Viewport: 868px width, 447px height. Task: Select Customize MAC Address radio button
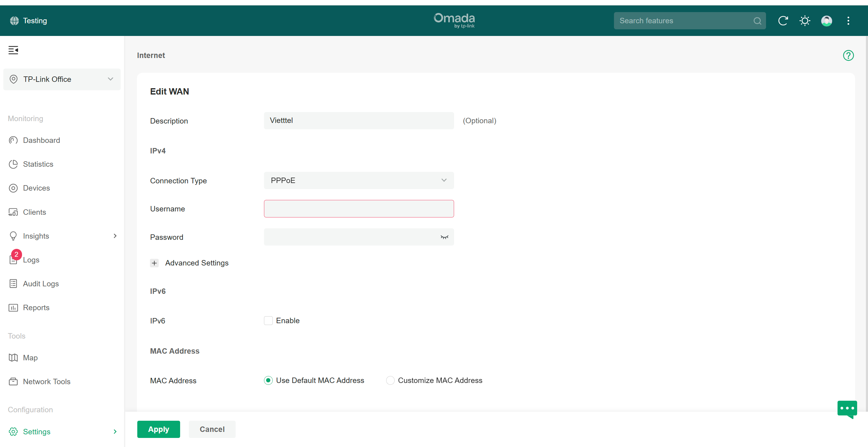(x=390, y=381)
